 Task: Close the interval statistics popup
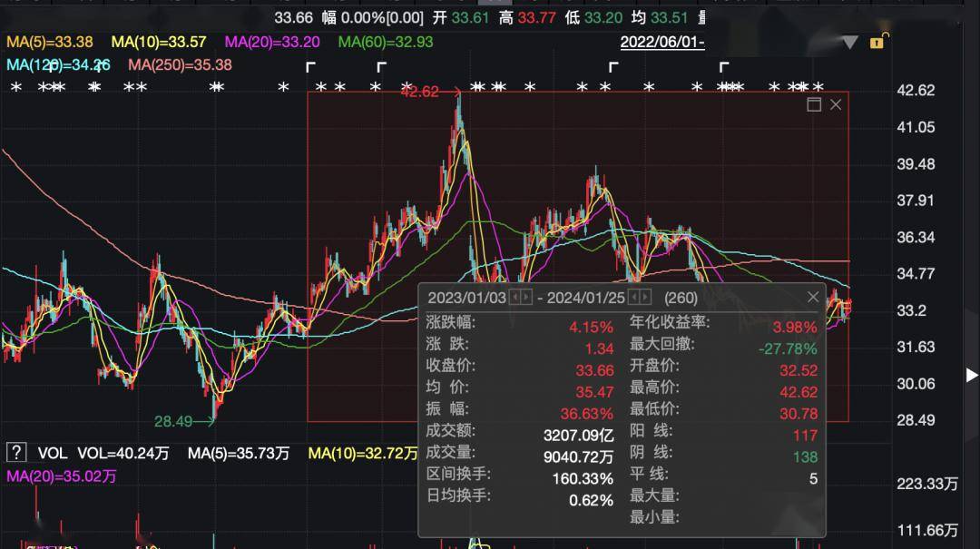[x=813, y=297]
